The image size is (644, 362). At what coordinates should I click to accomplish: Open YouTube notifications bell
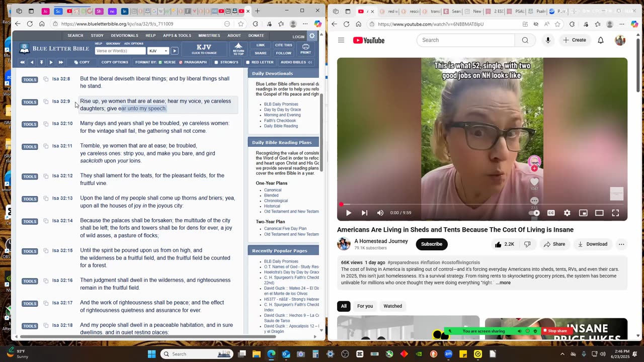pos(601,40)
